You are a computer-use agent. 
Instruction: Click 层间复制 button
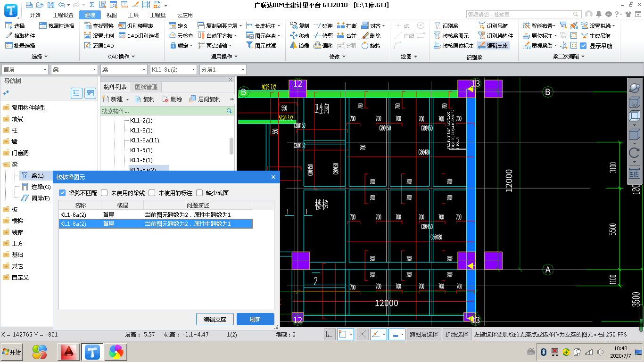coord(205,99)
